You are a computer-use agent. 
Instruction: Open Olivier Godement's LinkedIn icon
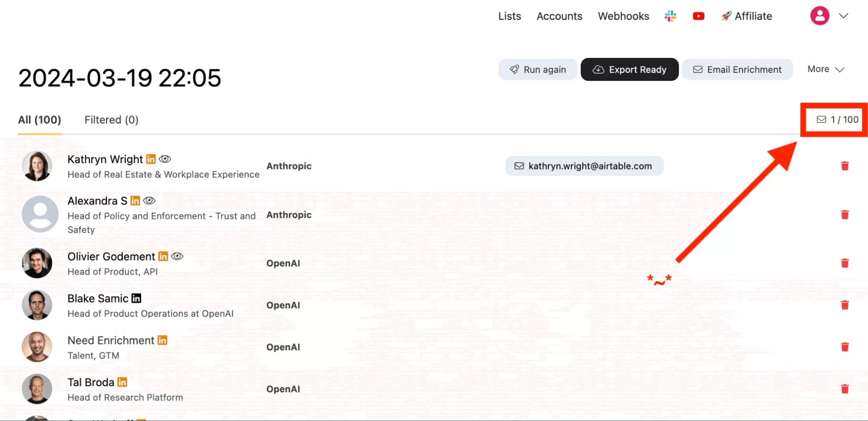pos(163,257)
